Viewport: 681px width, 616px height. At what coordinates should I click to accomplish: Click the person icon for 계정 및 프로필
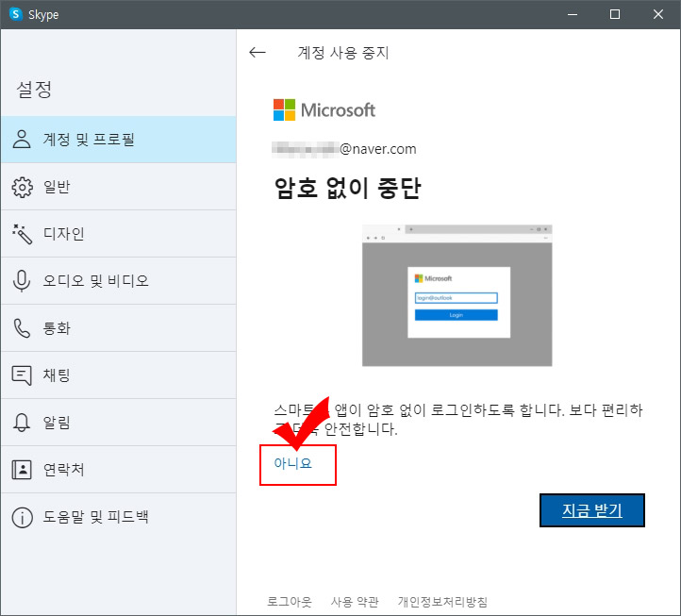point(22,139)
